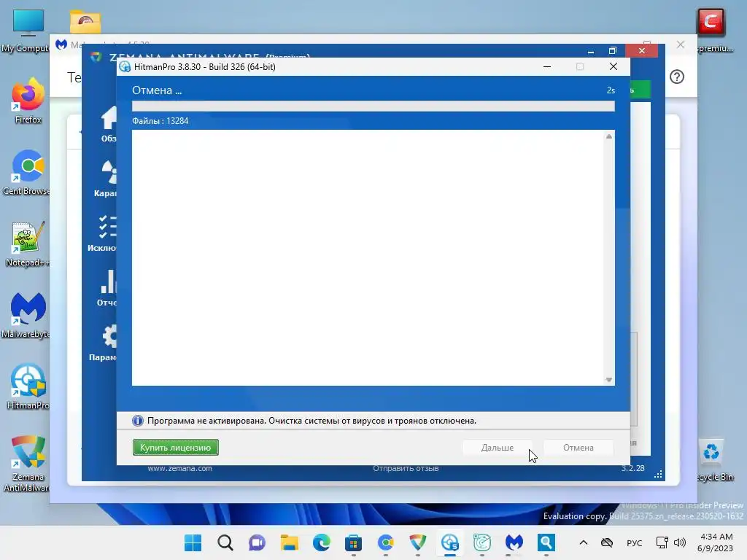This screenshot has width=747, height=560.
Task: Click HitmanPro title bar icon
Action: point(125,66)
